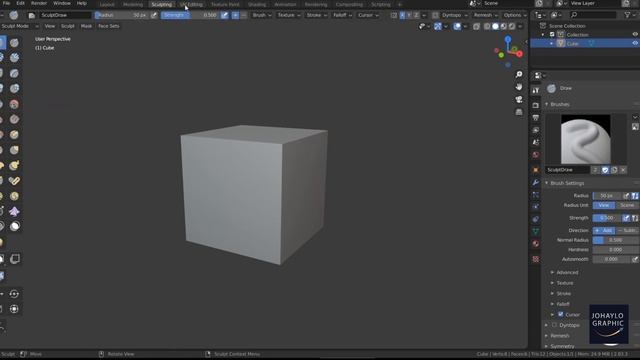Screen dimensions: 640x360
Task: Set brush Direction to Add
Action: click(604, 231)
